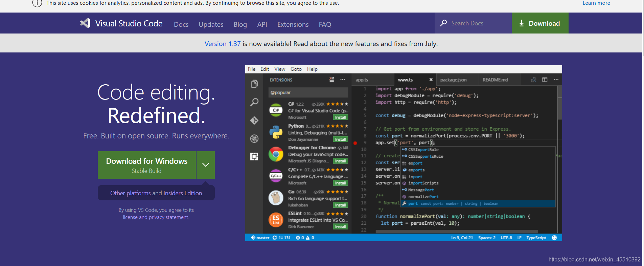
Task: Click the clear extensions list icon
Action: 332,80
